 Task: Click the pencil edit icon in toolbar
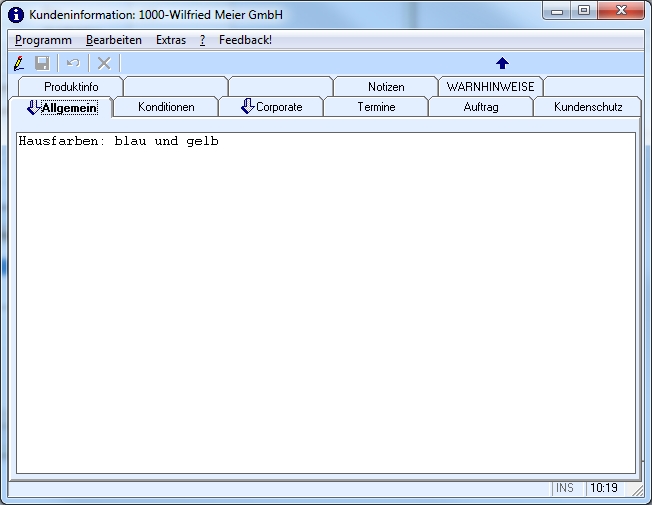point(19,63)
